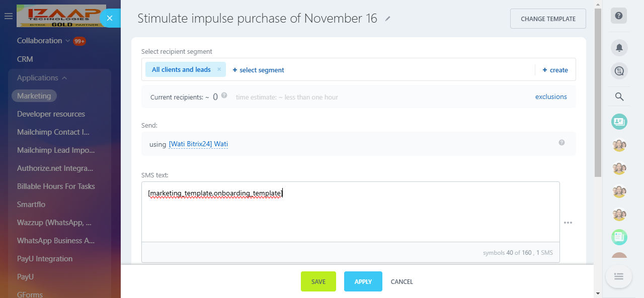Click the Change Template button
The height and width of the screenshot is (298, 644).
548,19
